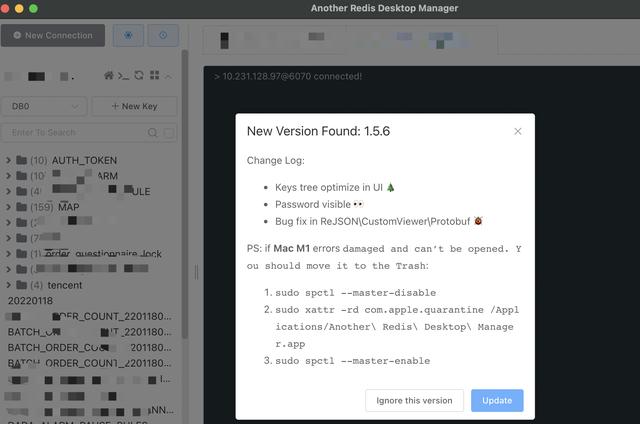Expand the order_questionnaire_lock folder chevron
The image size is (640, 424).
8,253
